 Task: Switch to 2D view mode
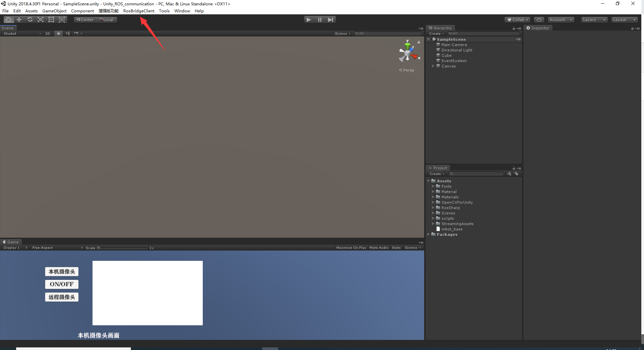47,33
